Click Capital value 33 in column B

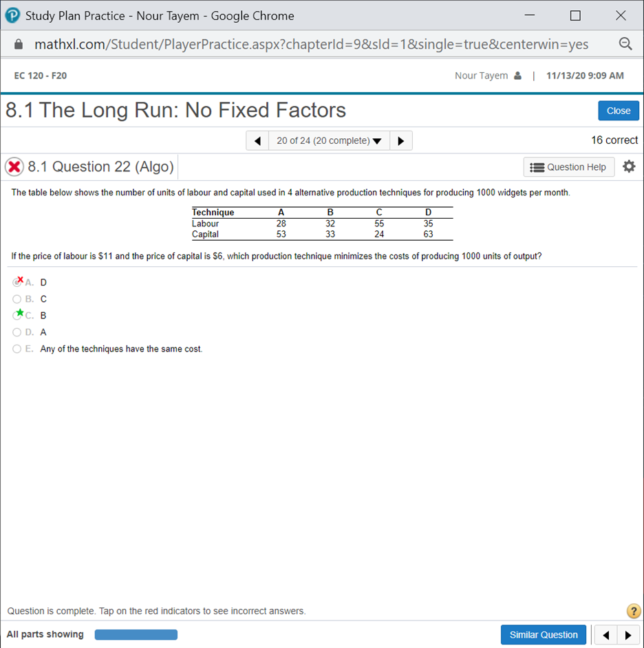tap(330, 235)
